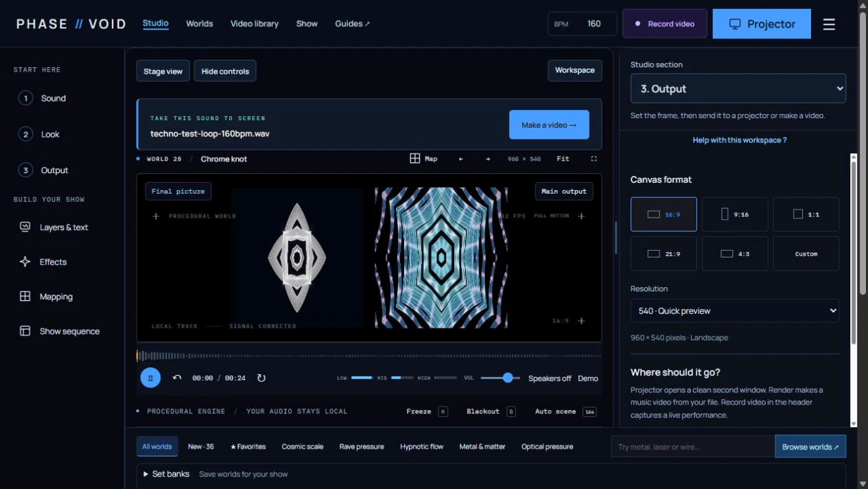
Task: Adjust the VOL volume slider
Action: tap(500, 378)
